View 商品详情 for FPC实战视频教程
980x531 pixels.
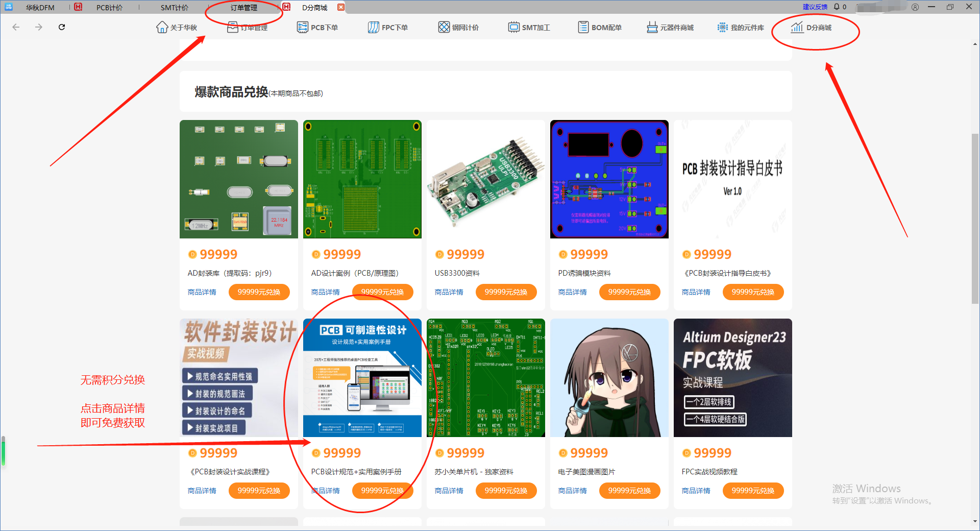(696, 491)
